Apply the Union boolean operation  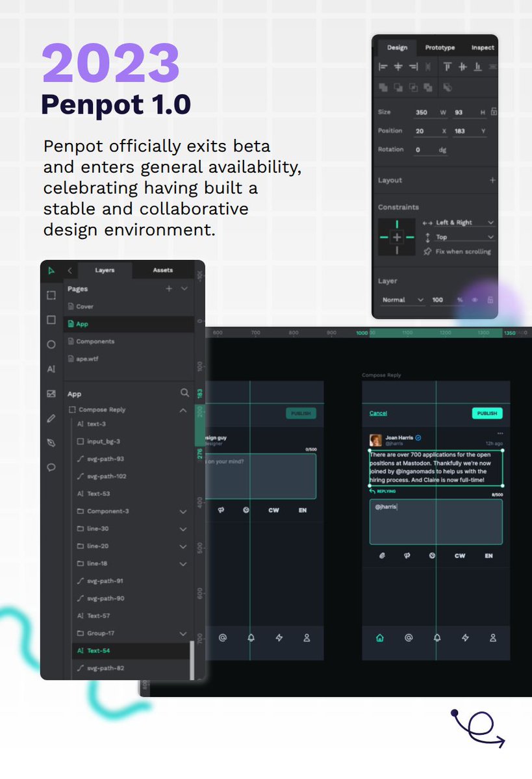click(383, 88)
